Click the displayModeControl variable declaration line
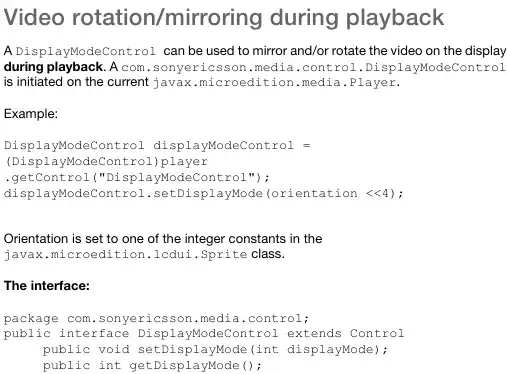The image size is (507, 374). [x=157, y=146]
